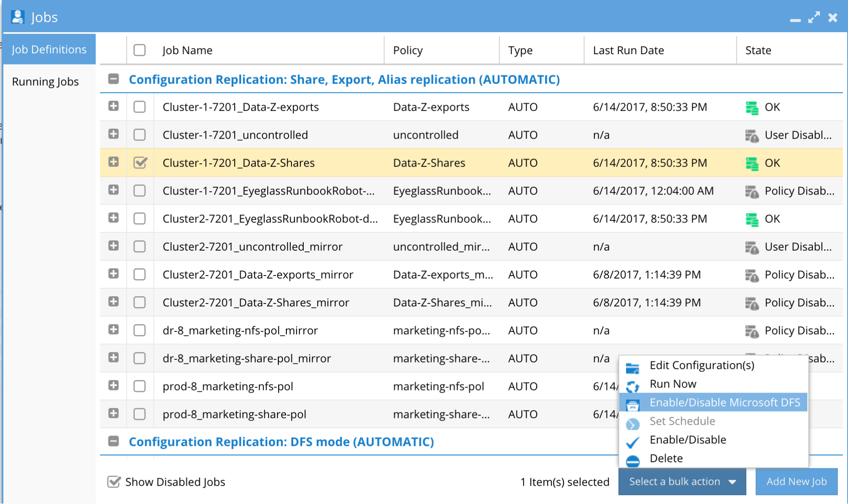This screenshot has height=504, width=848.
Task: Check the prod-8_marketing-share-pol checkbox
Action: [140, 414]
